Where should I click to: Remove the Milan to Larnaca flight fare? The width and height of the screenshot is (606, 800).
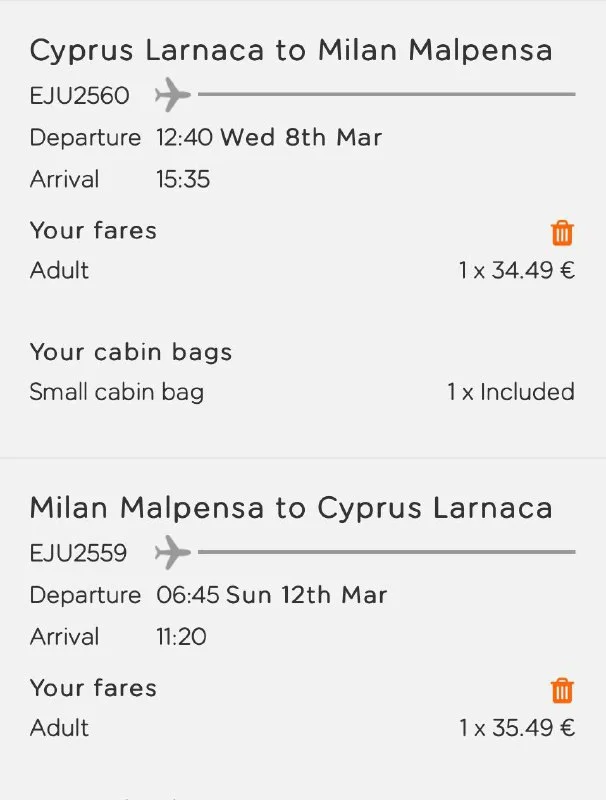point(562,690)
